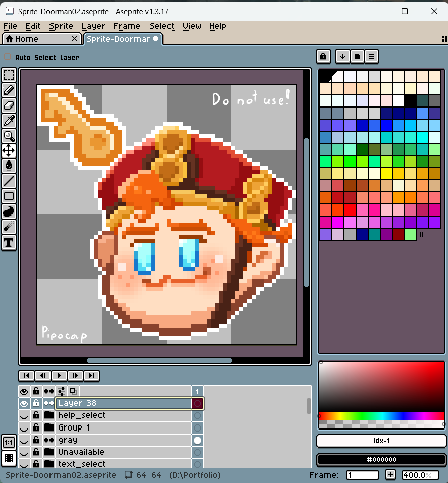Expand the text_select folder

point(48,464)
